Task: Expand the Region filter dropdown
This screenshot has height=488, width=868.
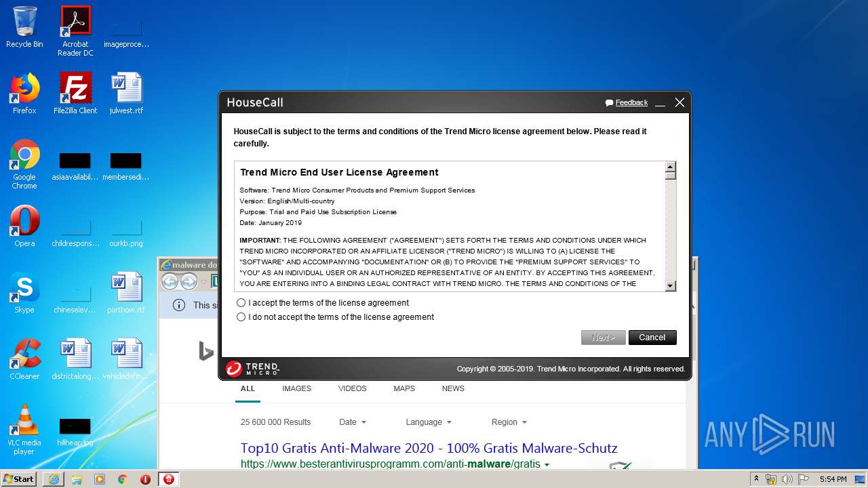Action: click(509, 422)
